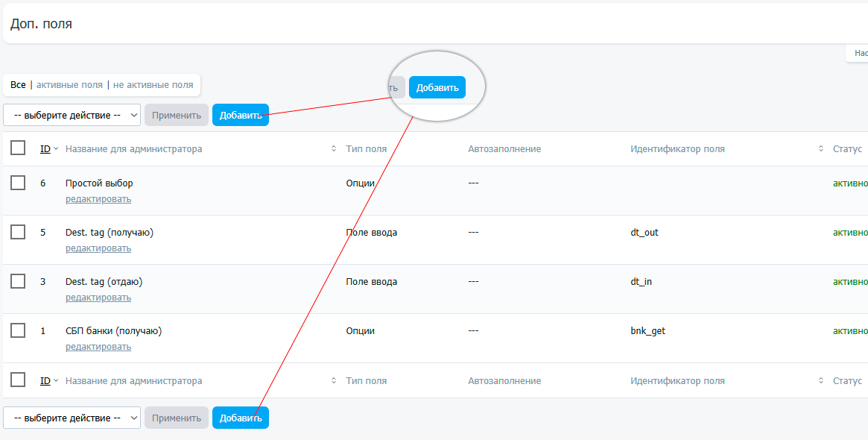Click sort arrows beside top 'Название для администратора' header
The height and width of the screenshot is (440, 868).
pos(334,149)
